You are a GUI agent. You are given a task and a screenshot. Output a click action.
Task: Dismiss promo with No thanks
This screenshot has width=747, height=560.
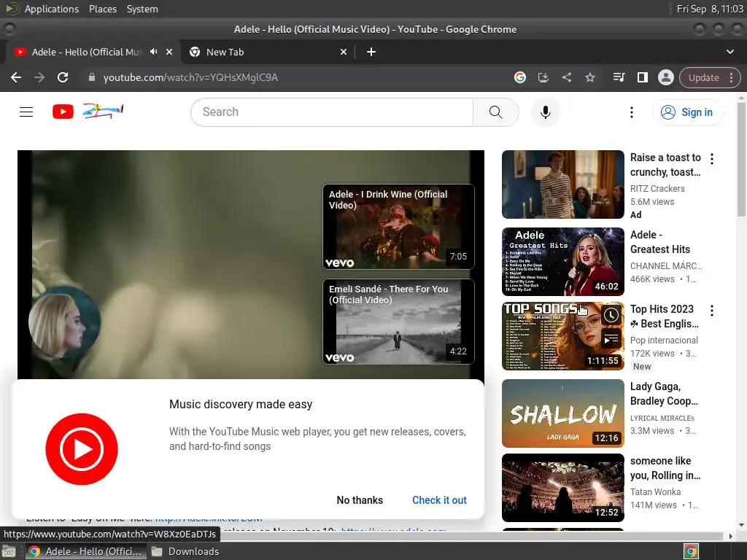point(360,500)
